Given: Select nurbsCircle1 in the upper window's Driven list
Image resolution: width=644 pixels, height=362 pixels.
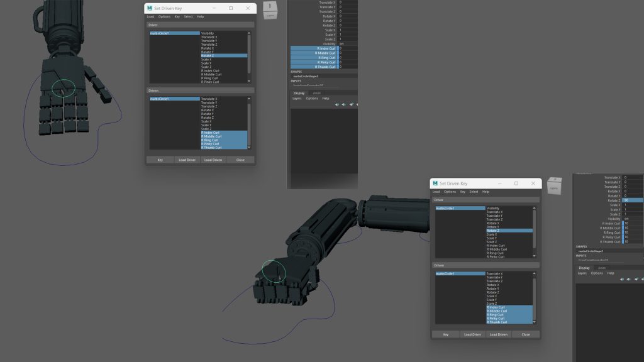Looking at the screenshot, I should [175, 99].
